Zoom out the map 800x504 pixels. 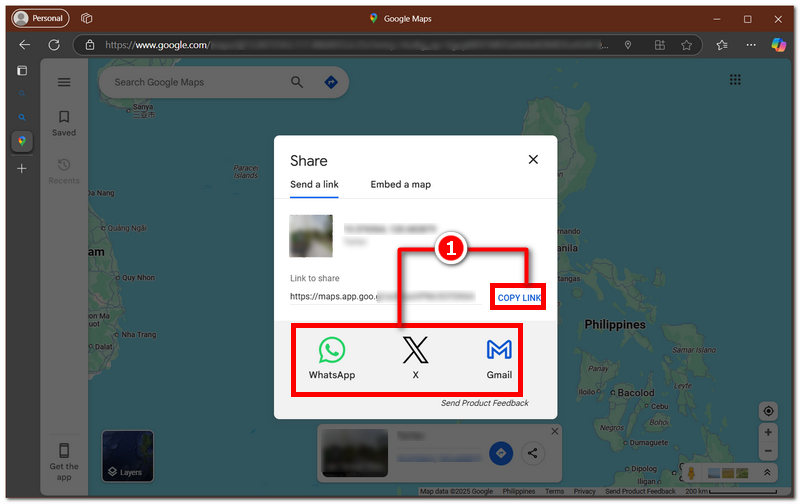coord(768,451)
